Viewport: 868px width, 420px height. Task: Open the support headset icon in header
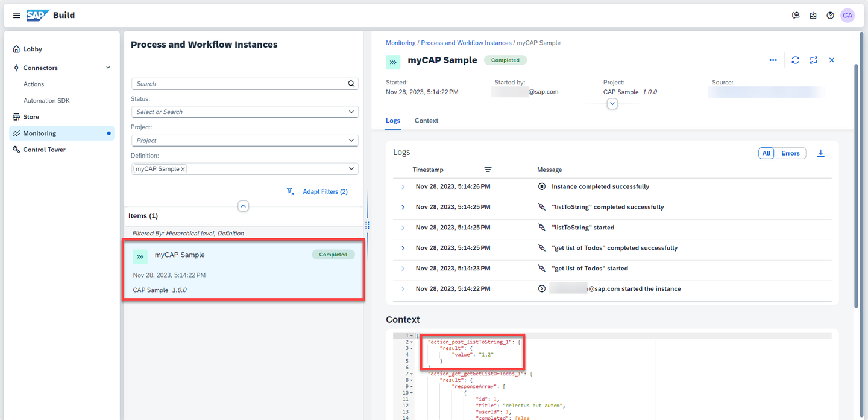[796, 15]
